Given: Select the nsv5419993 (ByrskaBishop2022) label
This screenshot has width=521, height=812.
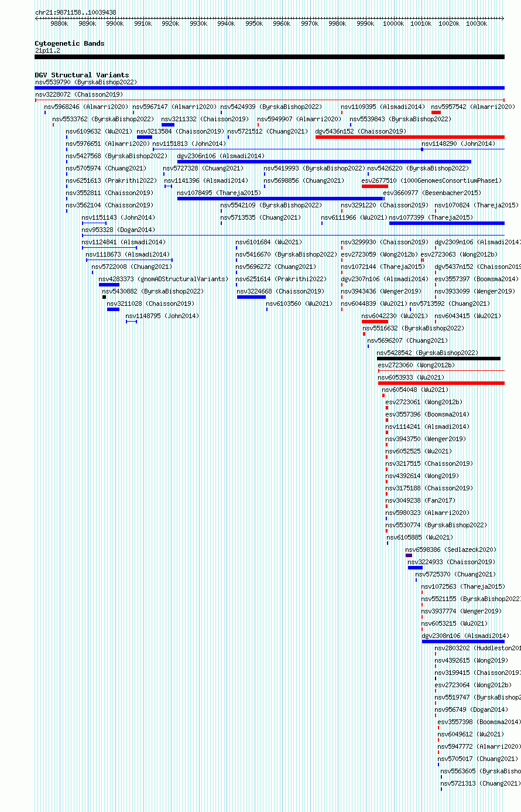Looking at the screenshot, I should coord(314,168).
